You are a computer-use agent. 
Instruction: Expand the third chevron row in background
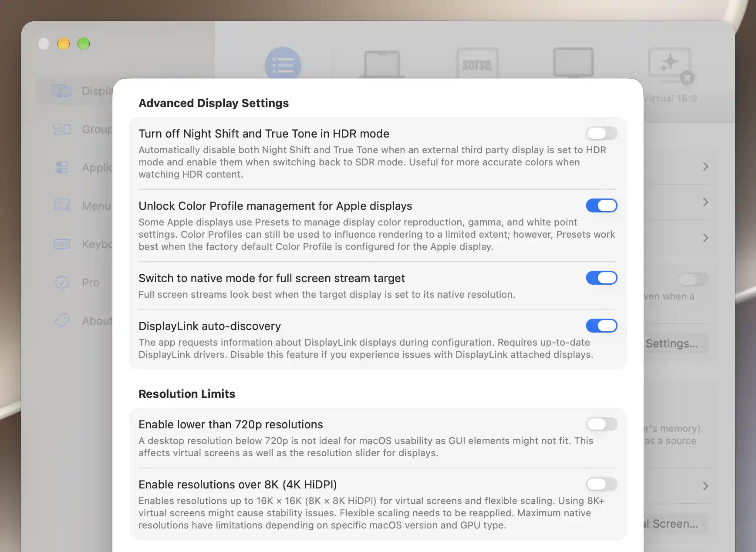[705, 238]
